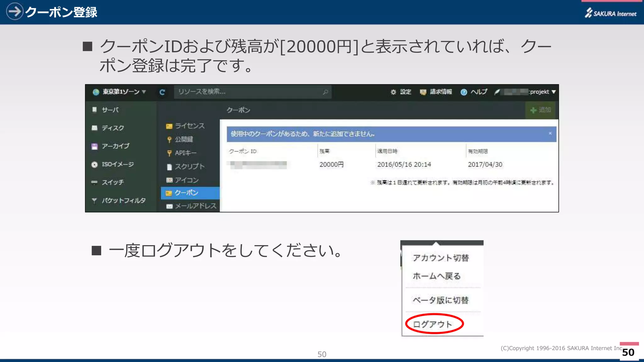The width and height of the screenshot is (644, 362).
Task: Choose ホームへ戻る in the account menu
Action: [436, 276]
